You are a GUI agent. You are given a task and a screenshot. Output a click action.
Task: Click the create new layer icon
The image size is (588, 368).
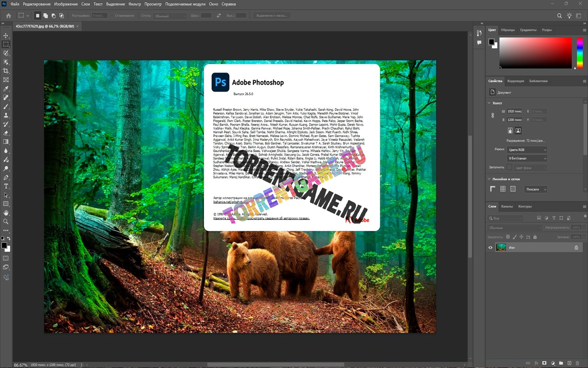(569, 363)
